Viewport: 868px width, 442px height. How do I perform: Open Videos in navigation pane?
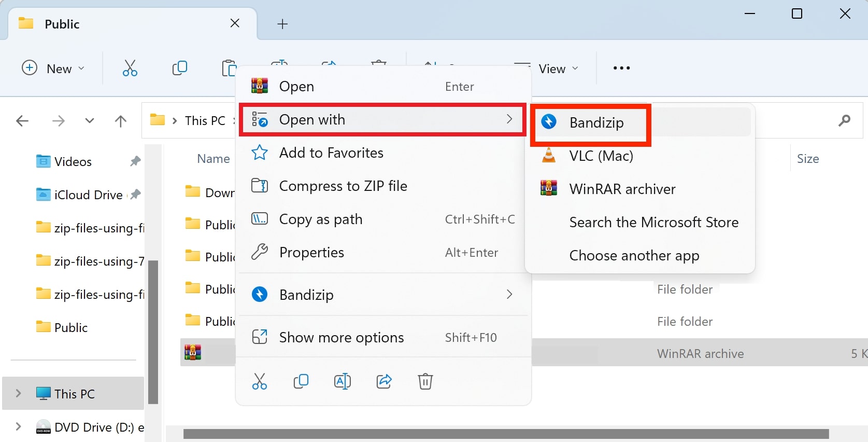[x=73, y=161]
